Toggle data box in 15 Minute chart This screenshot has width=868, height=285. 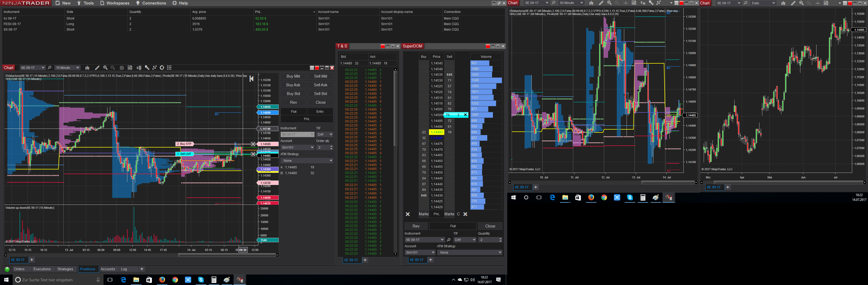[130, 68]
